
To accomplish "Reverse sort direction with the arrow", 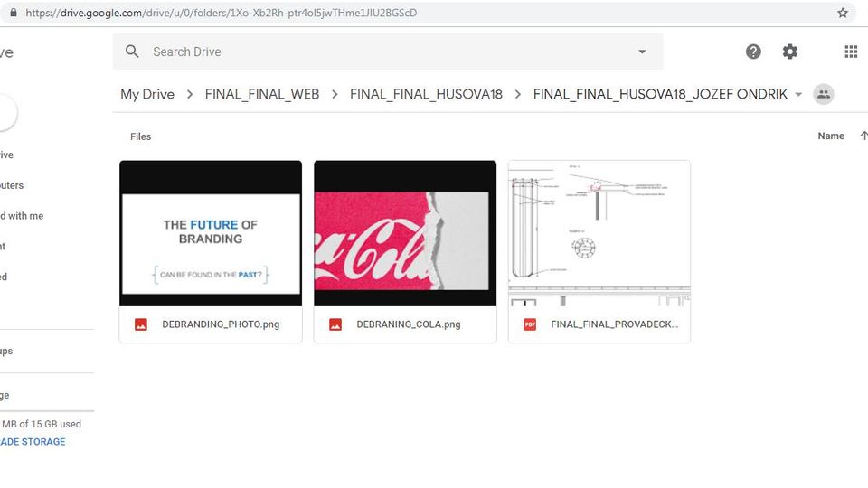I will [x=863, y=136].
